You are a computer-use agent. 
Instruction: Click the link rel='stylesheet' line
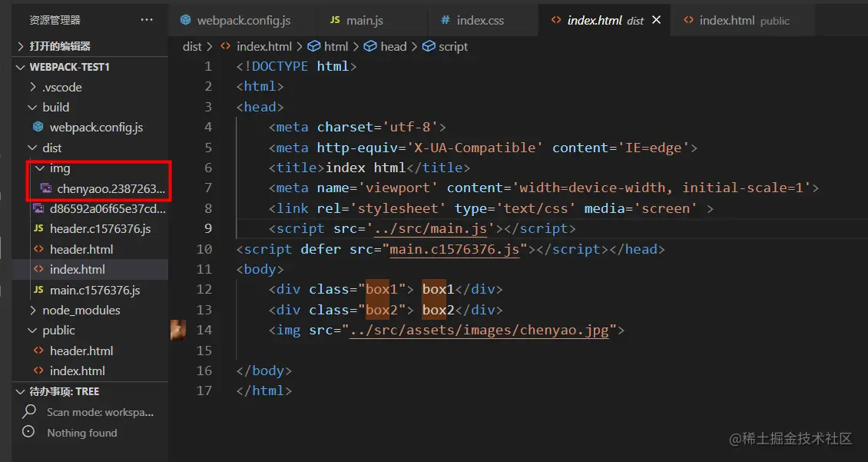(492, 209)
